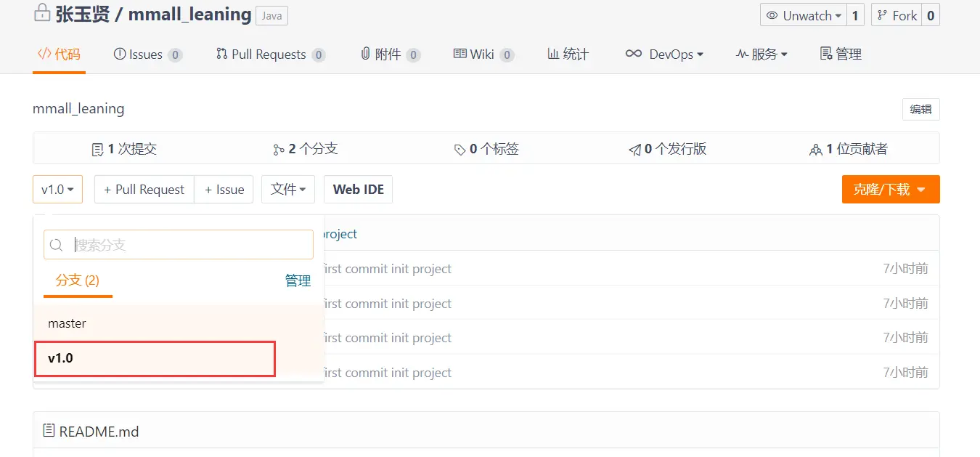The width and height of the screenshot is (980, 457).
Task: Click the Wiki count badge 0
Action: [x=507, y=55]
